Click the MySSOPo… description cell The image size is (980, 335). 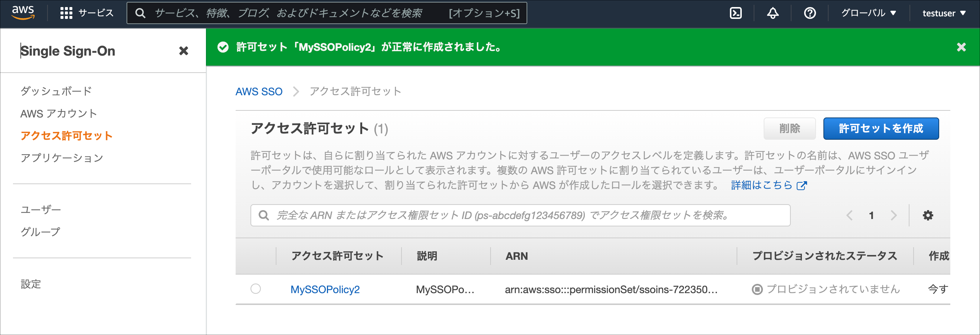[x=445, y=289]
